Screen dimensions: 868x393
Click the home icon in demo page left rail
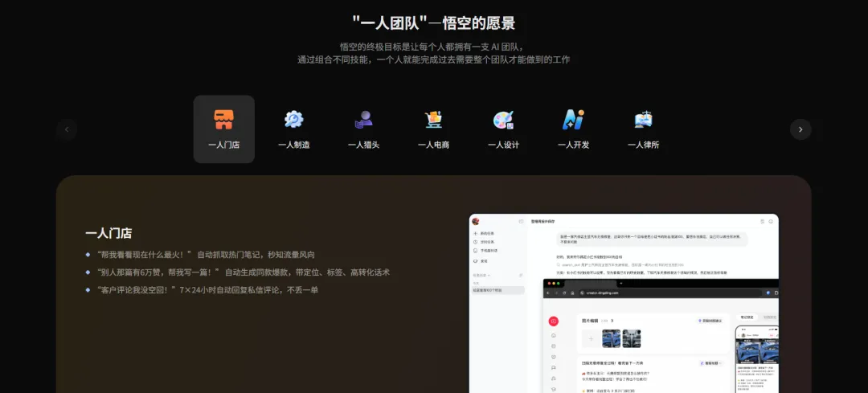point(554,335)
